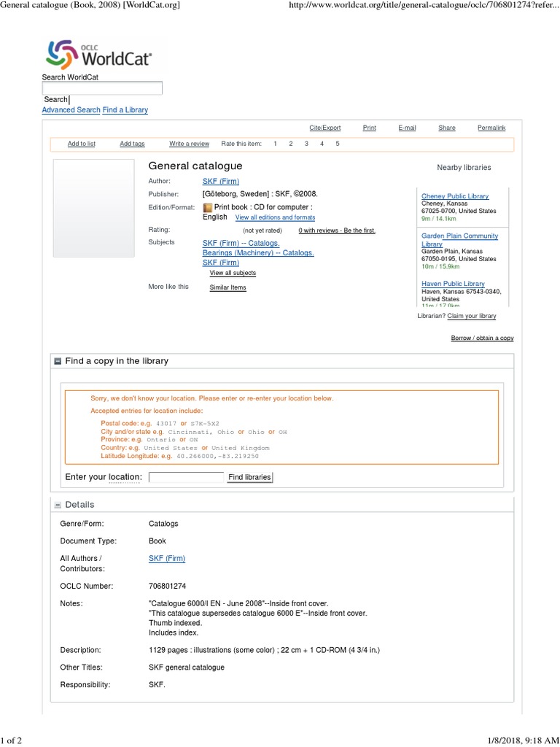Click '9m / 14.1km' distance text
The height and width of the screenshot is (747, 560).
(x=438, y=219)
